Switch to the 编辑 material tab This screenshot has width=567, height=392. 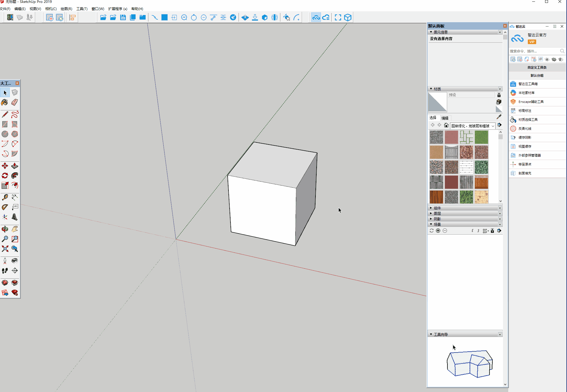point(445,118)
